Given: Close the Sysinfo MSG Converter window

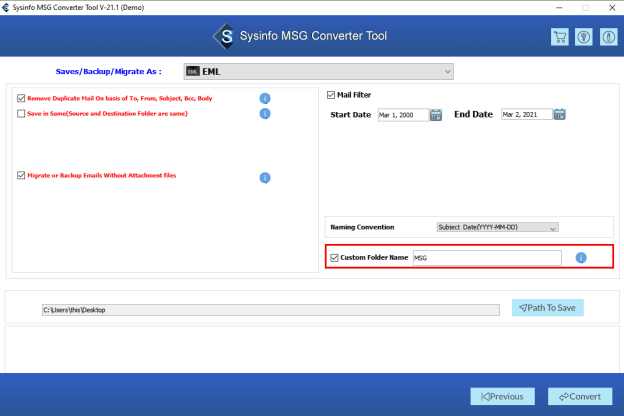Looking at the screenshot, I should click(612, 8).
